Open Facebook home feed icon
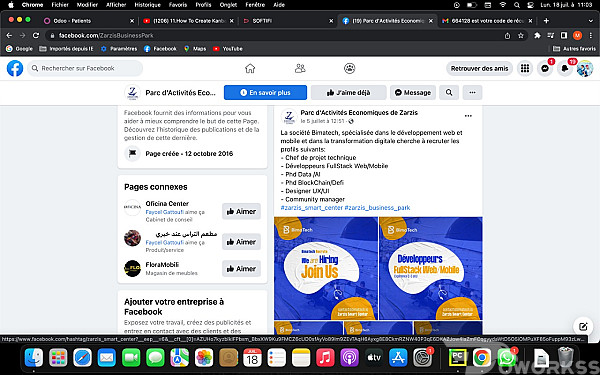 point(250,68)
